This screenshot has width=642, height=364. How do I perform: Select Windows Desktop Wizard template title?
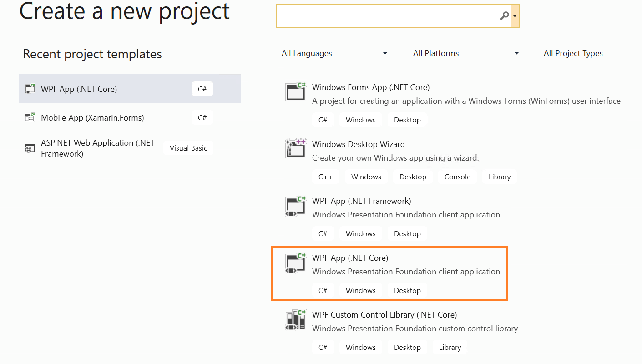pos(358,144)
